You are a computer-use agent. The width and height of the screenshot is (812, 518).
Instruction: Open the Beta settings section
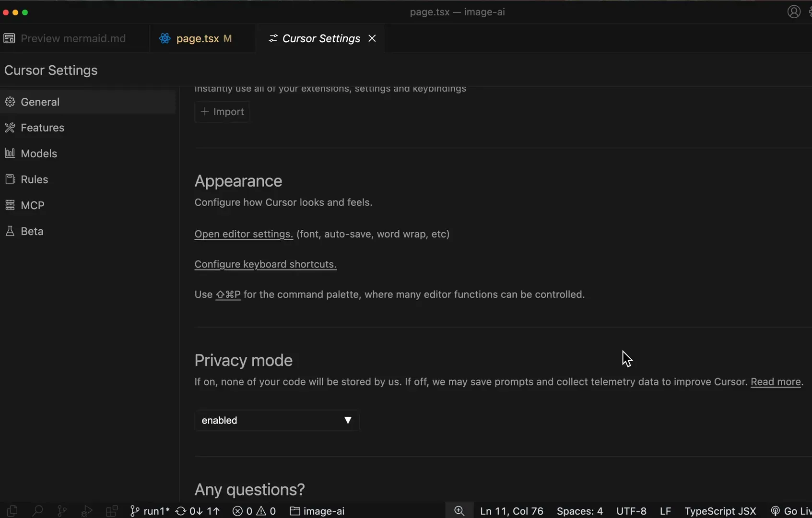[88, 232]
